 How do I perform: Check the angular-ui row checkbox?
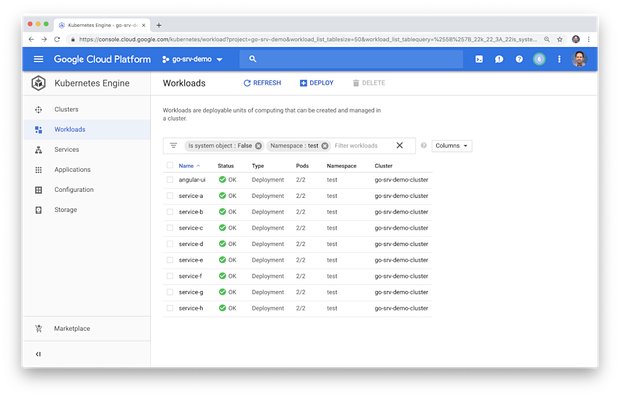point(170,180)
